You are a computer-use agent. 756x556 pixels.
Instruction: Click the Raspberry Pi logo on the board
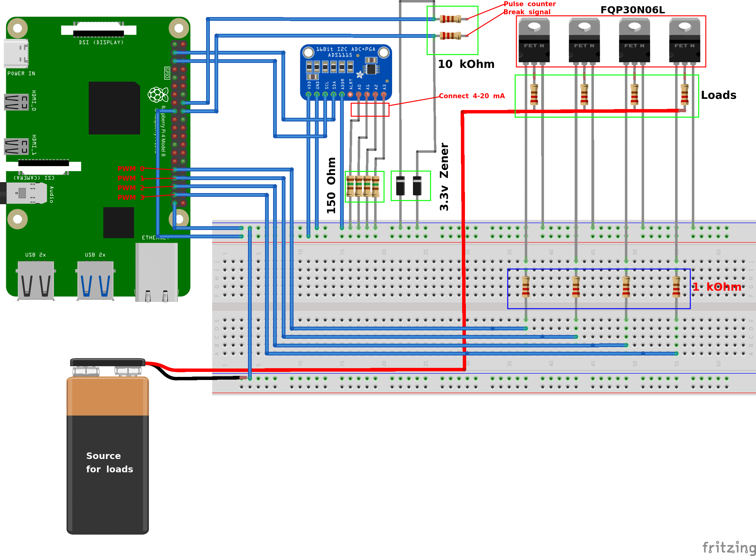tap(157, 95)
